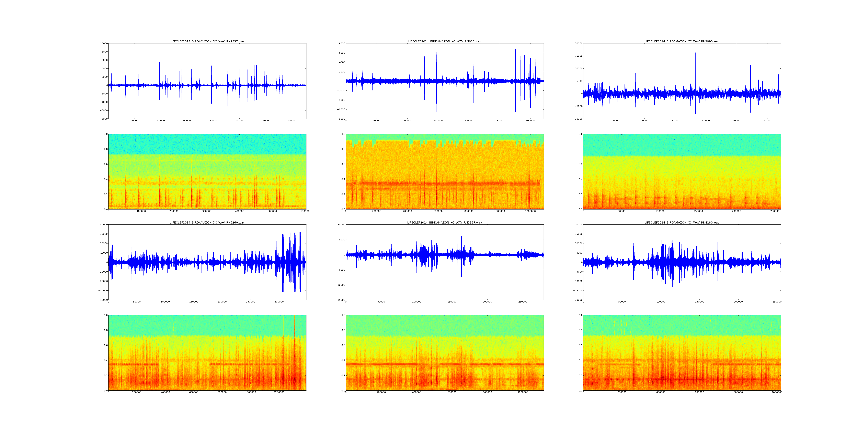The image size is (868, 434).
Task: Click the RN5260.wav waveform plot
Action: tap(207, 262)
